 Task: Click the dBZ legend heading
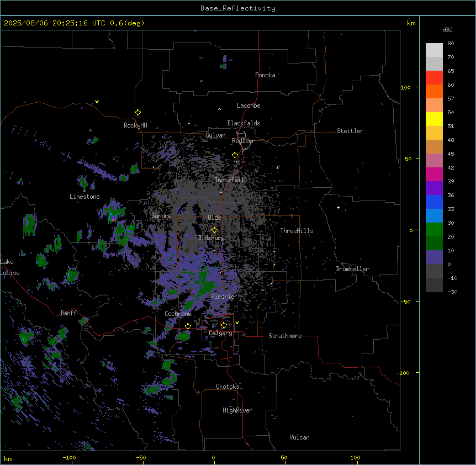[447, 30]
